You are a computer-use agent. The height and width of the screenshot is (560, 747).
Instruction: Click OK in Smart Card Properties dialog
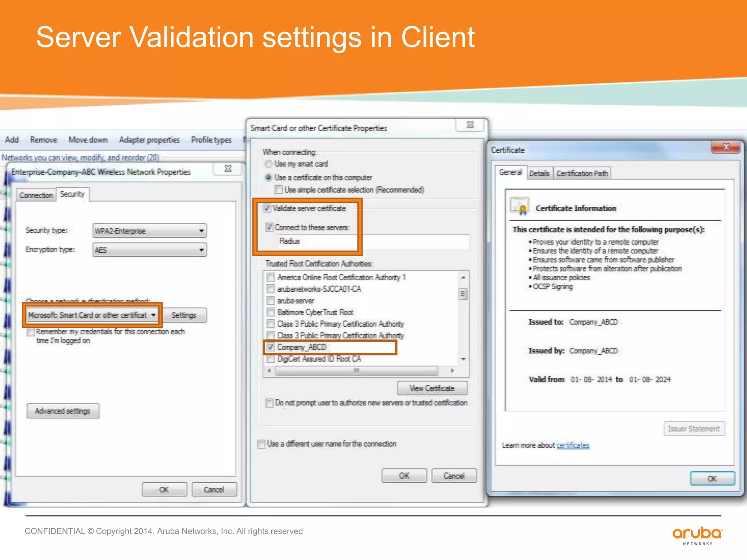tap(404, 476)
